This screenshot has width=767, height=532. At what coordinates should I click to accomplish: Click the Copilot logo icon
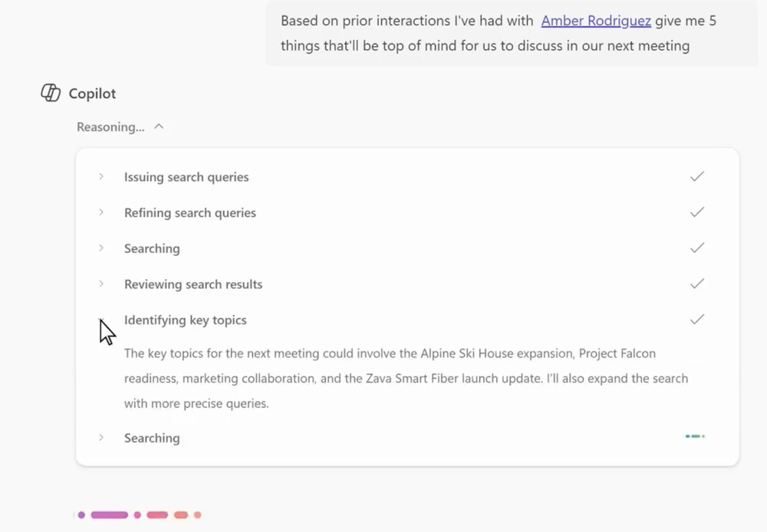(51, 93)
